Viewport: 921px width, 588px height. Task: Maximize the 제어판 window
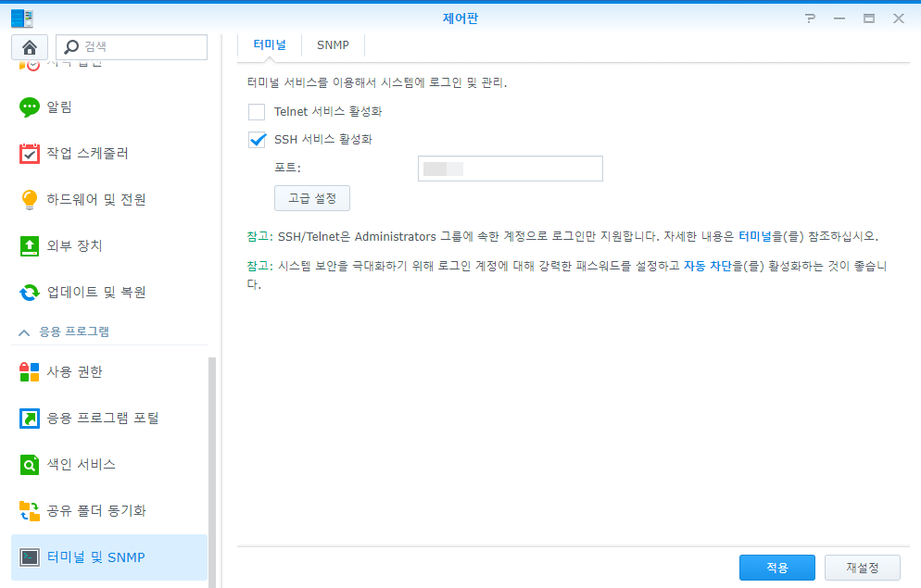point(869,19)
